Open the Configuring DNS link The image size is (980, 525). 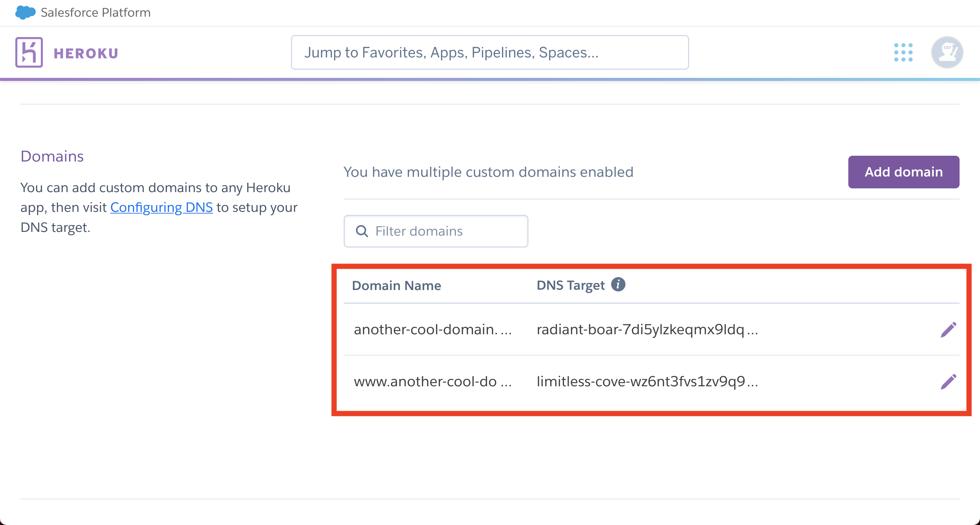(161, 207)
